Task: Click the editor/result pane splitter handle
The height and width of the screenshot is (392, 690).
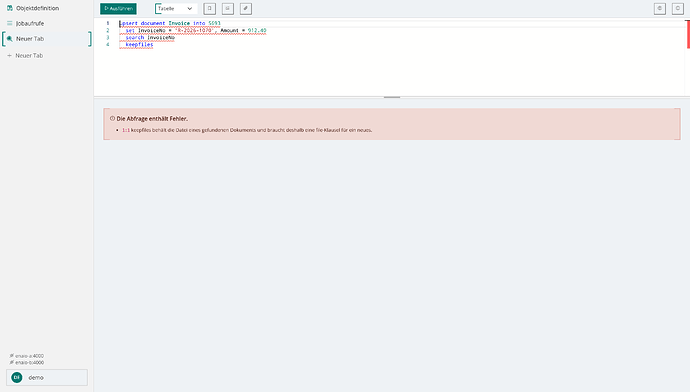Action: [392, 97]
